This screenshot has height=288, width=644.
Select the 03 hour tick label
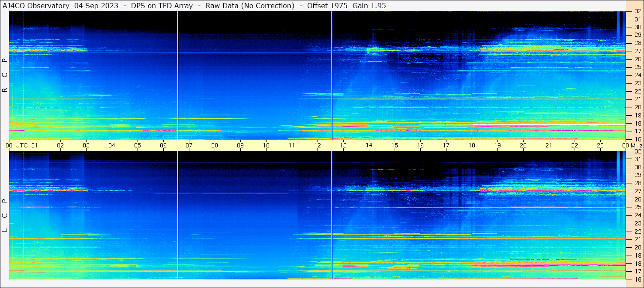click(x=86, y=145)
